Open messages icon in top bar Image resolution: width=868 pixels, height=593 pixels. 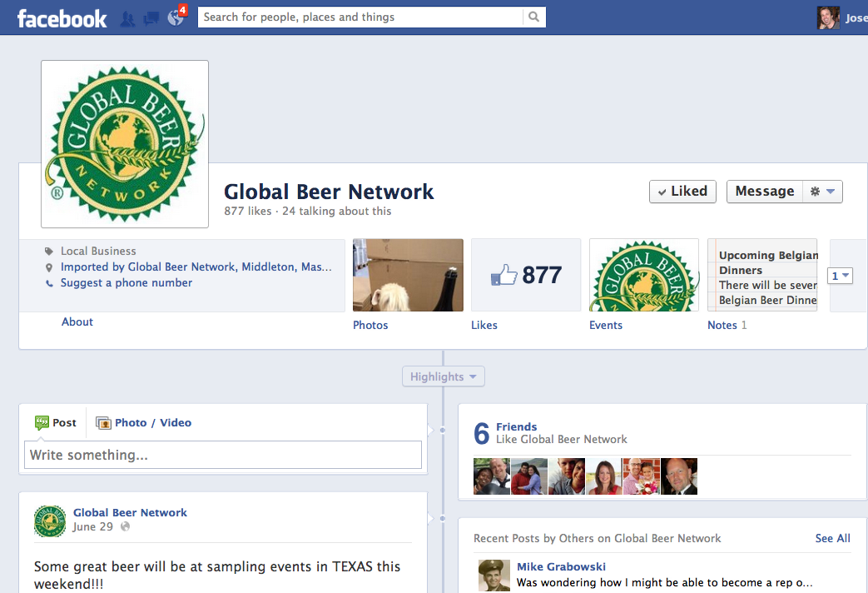pos(151,19)
